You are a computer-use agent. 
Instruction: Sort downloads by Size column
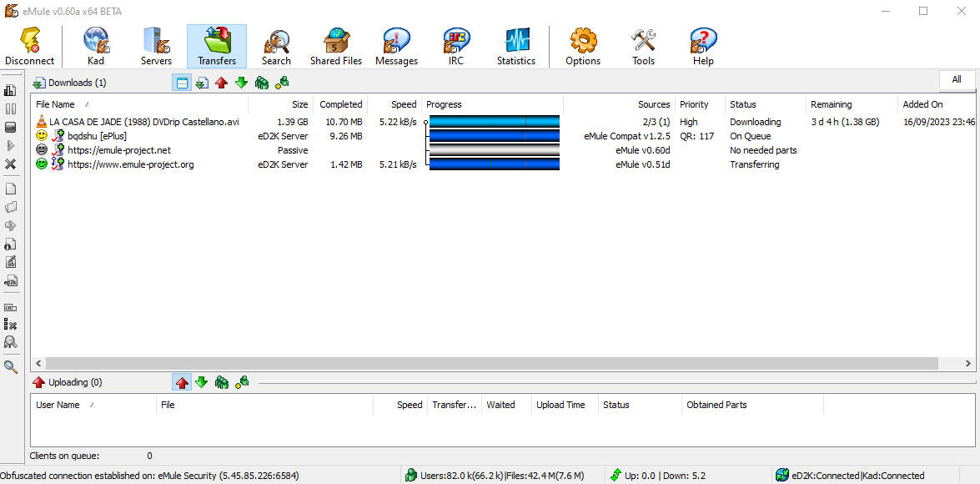(281, 104)
